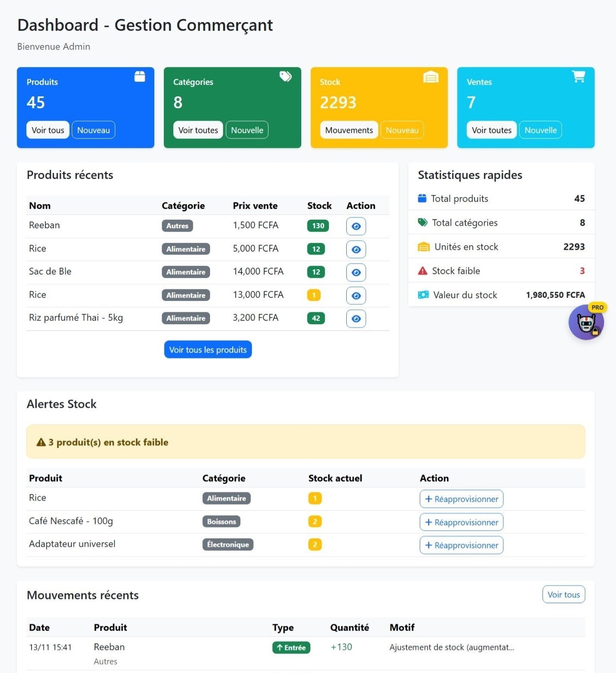Open Mouvements from the Stock card
This screenshot has width=616, height=673.
click(x=349, y=130)
